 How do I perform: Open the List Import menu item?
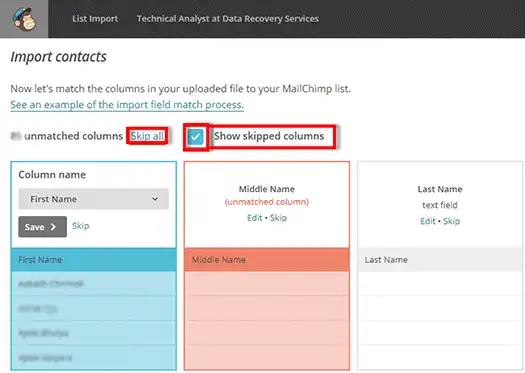pos(95,19)
